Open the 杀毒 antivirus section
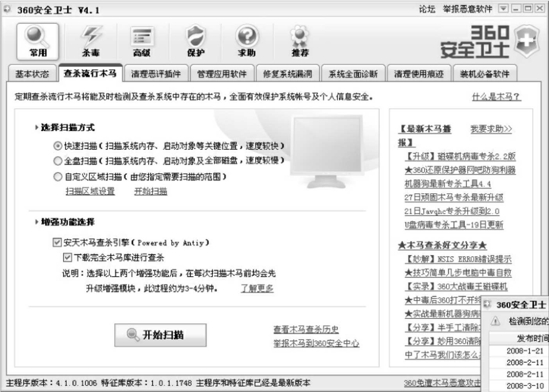This screenshot has width=549, height=392. 91,41
